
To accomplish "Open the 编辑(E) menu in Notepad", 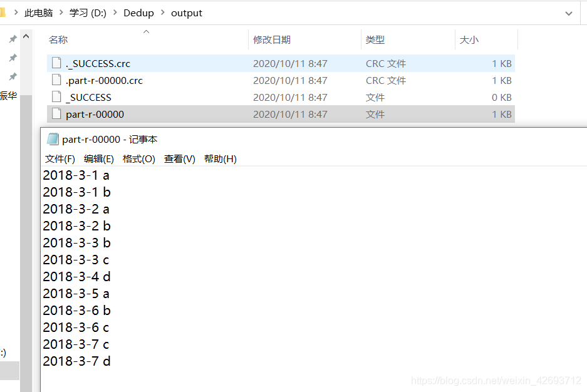I will point(99,159).
